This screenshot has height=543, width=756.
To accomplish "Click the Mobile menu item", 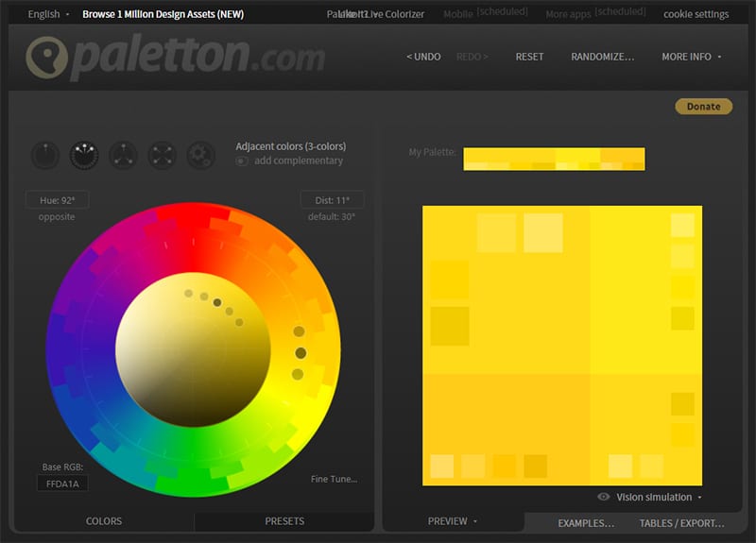I will pyautogui.click(x=458, y=14).
